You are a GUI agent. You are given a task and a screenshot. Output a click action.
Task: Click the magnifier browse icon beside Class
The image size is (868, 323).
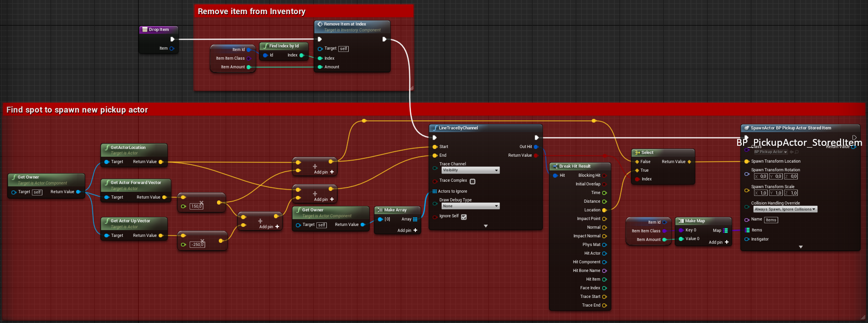pyautogui.click(x=797, y=152)
